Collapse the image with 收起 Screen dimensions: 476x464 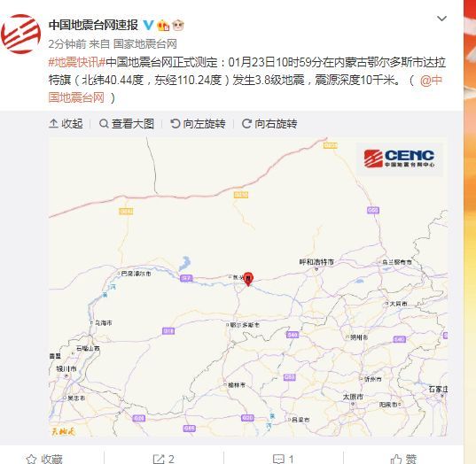(x=66, y=123)
